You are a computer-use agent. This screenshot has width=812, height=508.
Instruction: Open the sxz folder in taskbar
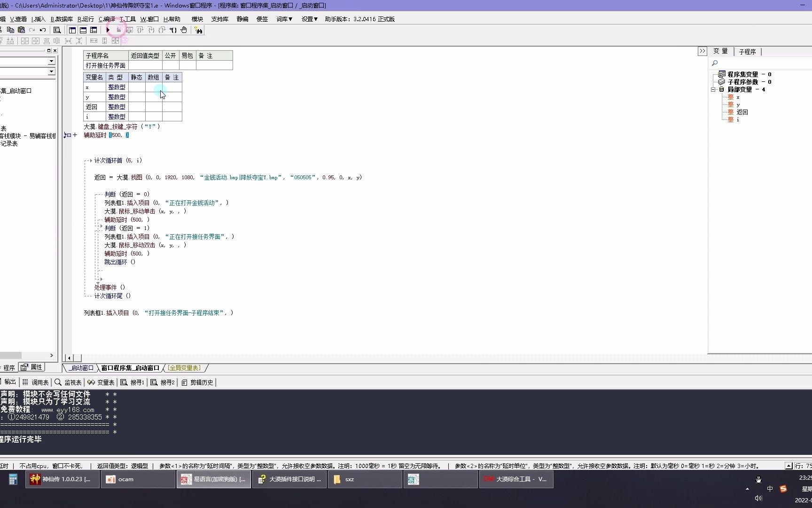pyautogui.click(x=365, y=479)
